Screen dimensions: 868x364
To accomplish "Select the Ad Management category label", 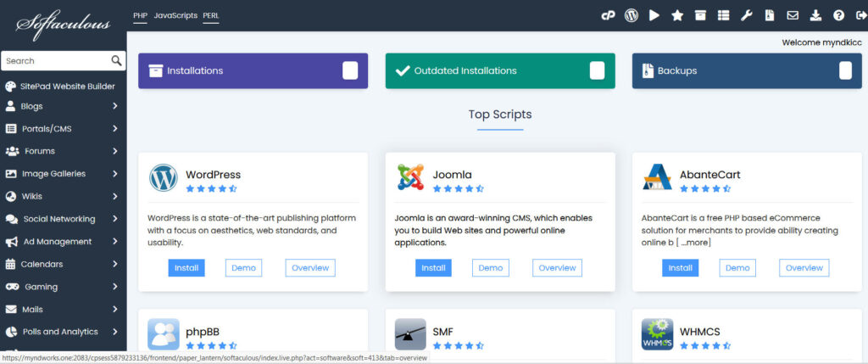I will pos(58,242).
